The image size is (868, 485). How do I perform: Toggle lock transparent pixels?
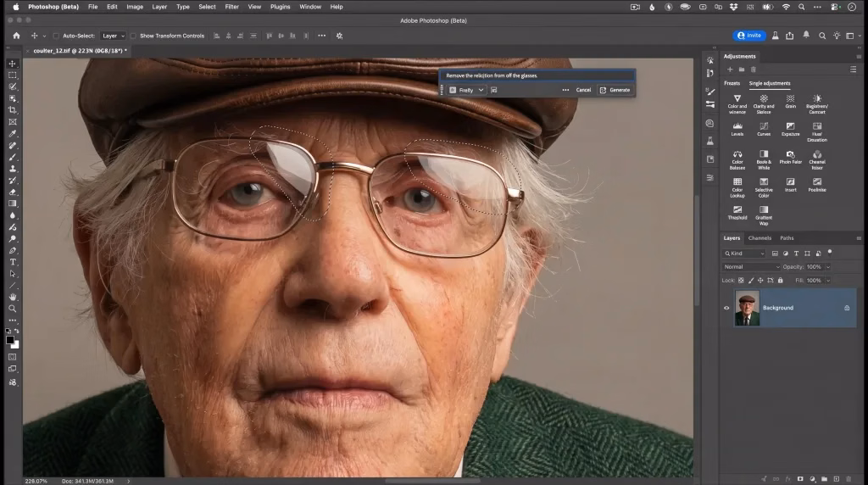pos(741,280)
